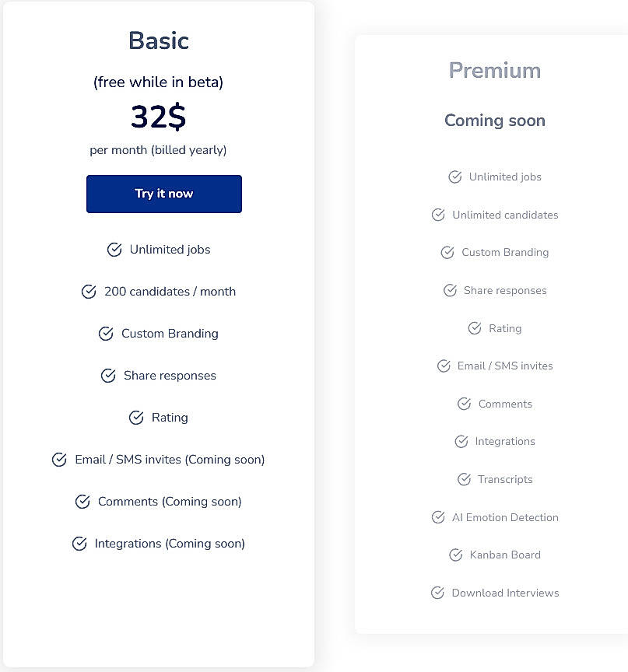
Task: Select the checkmark beside "Rating" in Basic plan
Action: [137, 418]
